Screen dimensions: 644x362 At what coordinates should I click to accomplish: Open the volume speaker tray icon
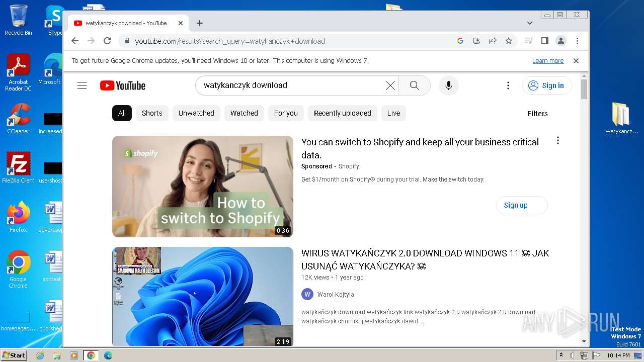point(572,355)
